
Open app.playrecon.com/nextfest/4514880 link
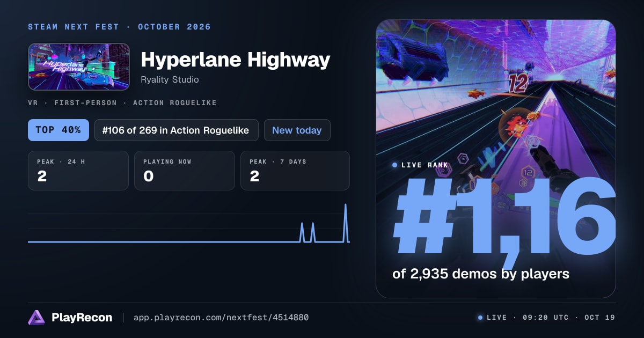[221, 318]
